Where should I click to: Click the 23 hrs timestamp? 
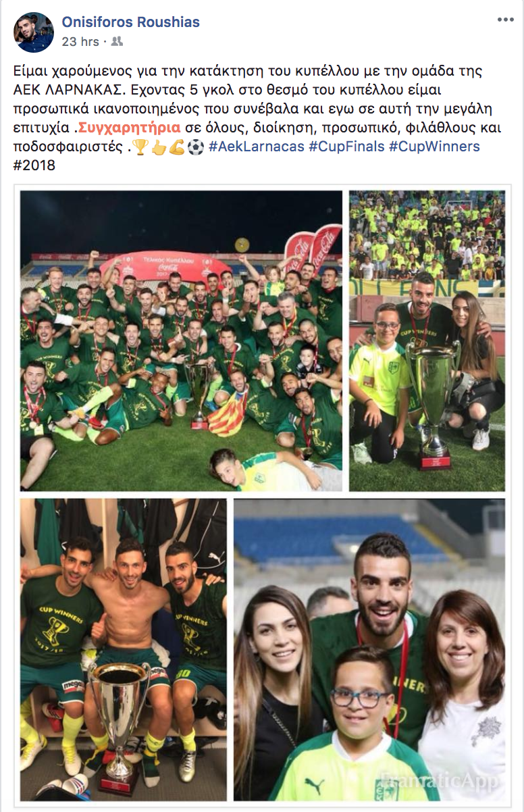[x=80, y=42]
